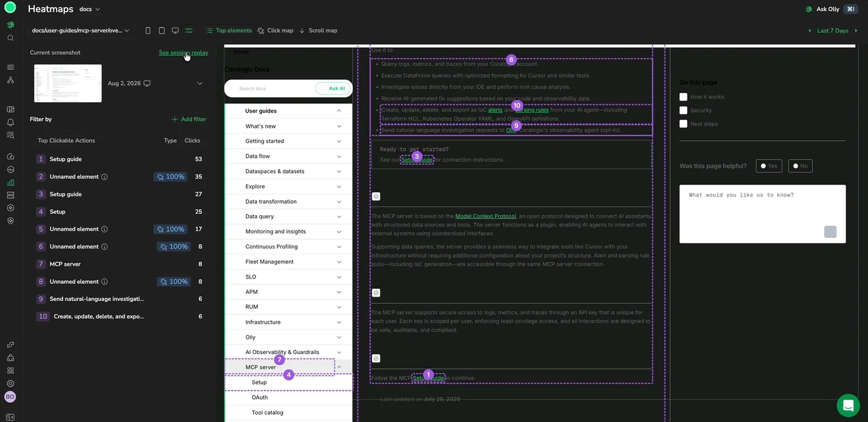This screenshot has height=422, width=868.
Task: Open the OAuth docs nav item
Action: point(260,398)
